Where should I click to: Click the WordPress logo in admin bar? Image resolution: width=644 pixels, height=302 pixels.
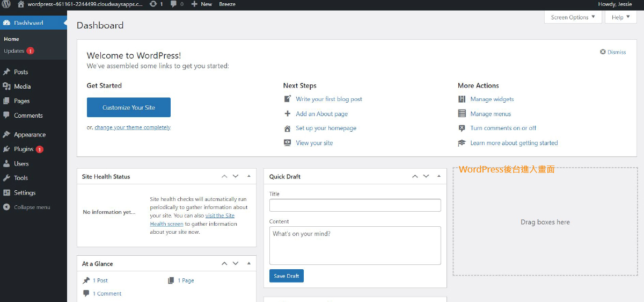(6, 4)
